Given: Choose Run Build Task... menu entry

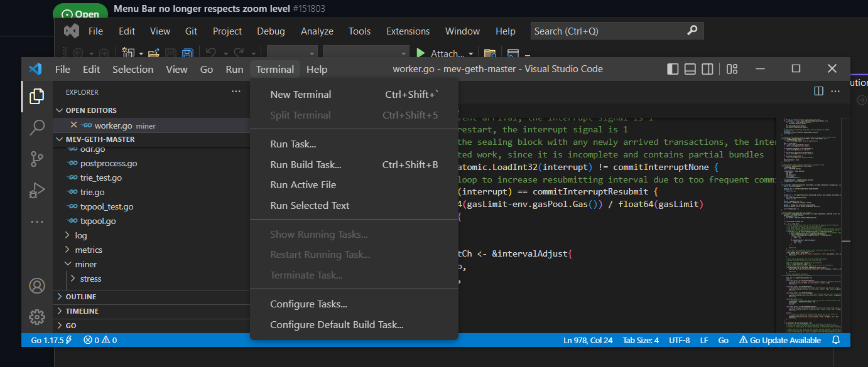Looking at the screenshot, I should pos(354,165).
